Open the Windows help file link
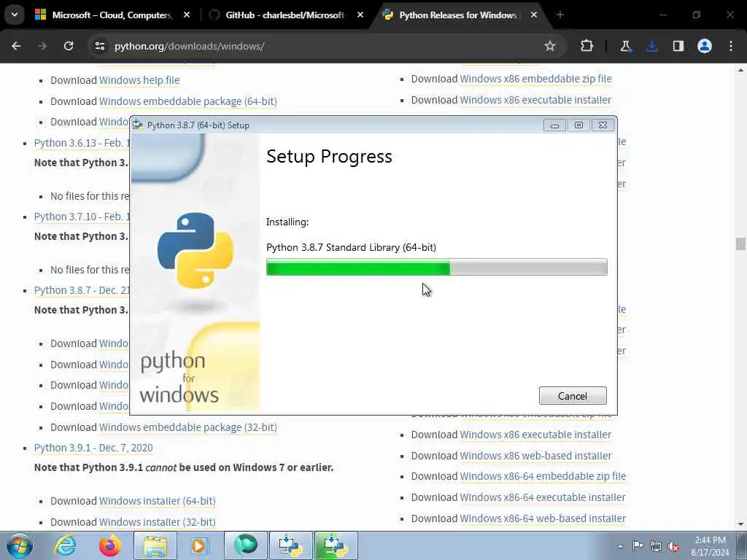This screenshot has height=560, width=747. (x=139, y=80)
